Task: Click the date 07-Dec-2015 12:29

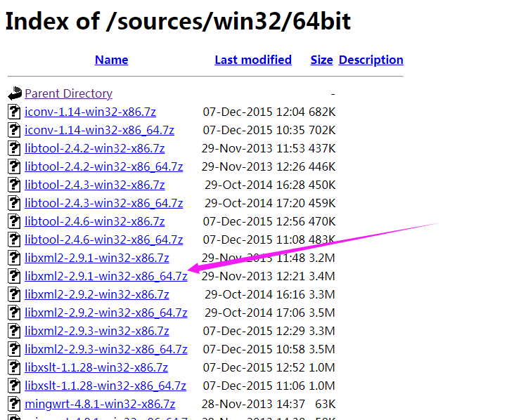Action: pyautogui.click(x=254, y=332)
